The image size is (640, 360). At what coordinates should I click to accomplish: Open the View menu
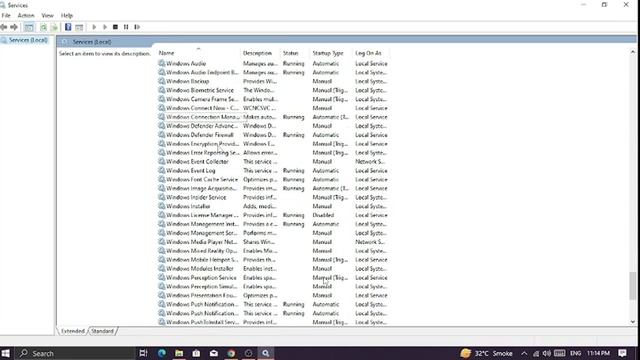tap(47, 16)
